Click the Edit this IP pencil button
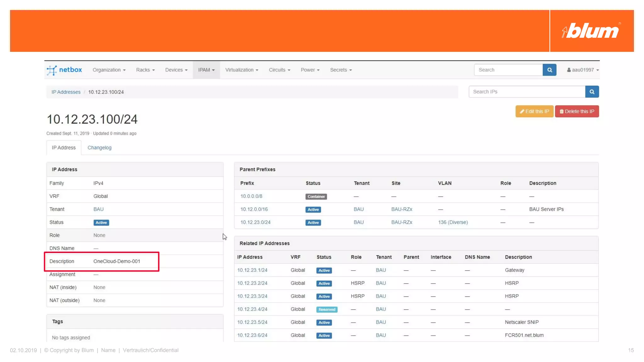Image resolution: width=644 pixels, height=362 pixels. pos(534,111)
